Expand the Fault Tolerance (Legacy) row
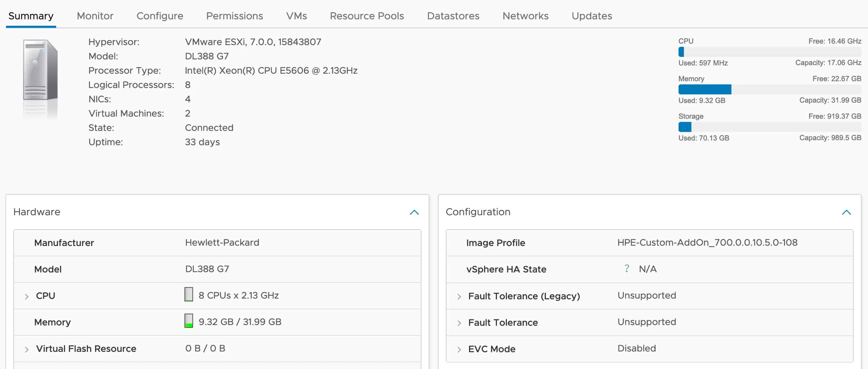 tap(459, 296)
